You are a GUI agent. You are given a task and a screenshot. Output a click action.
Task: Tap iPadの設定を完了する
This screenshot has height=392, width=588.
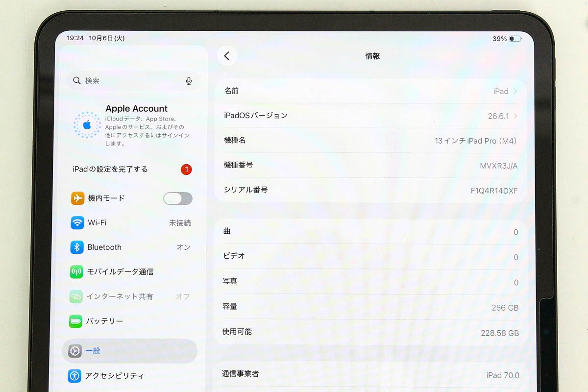coord(110,169)
